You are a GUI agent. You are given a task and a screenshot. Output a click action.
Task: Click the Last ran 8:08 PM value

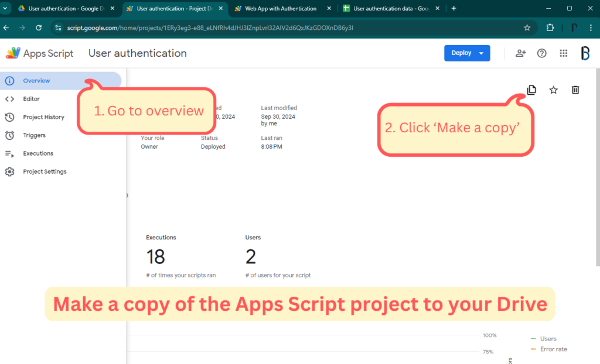271,147
